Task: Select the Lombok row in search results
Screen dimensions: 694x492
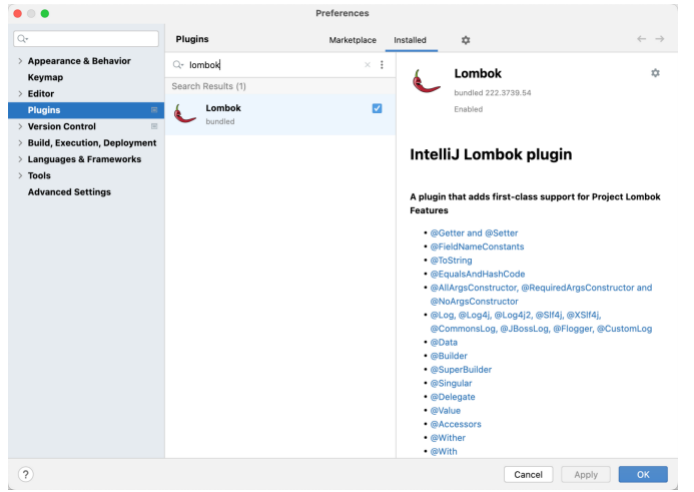Action: coord(280,114)
